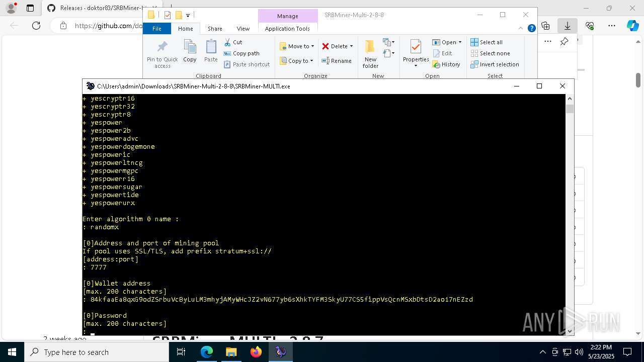Image resolution: width=644 pixels, height=362 pixels.
Task: Open volume control in tray
Action: [579, 352]
